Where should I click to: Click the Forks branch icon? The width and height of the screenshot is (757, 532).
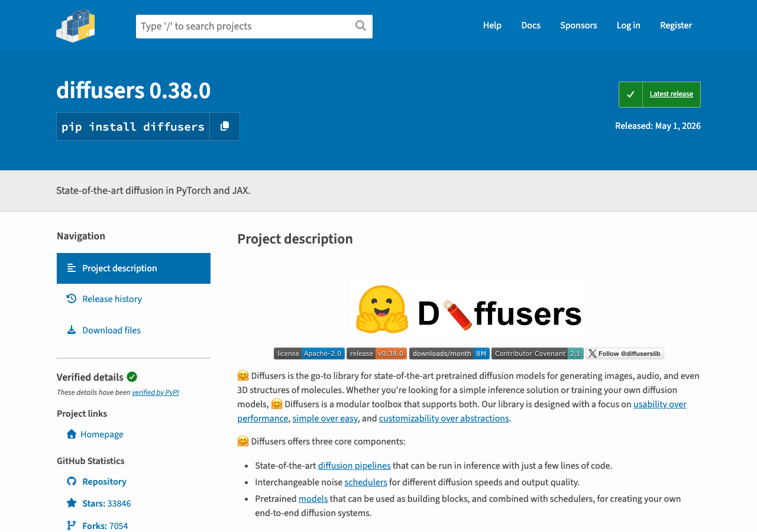[x=72, y=525]
